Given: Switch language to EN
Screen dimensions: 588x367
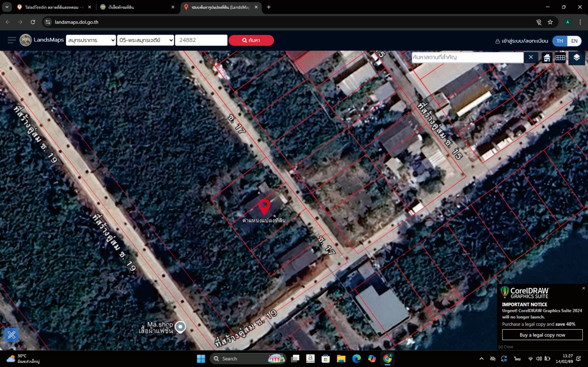Looking at the screenshot, I should [x=574, y=41].
